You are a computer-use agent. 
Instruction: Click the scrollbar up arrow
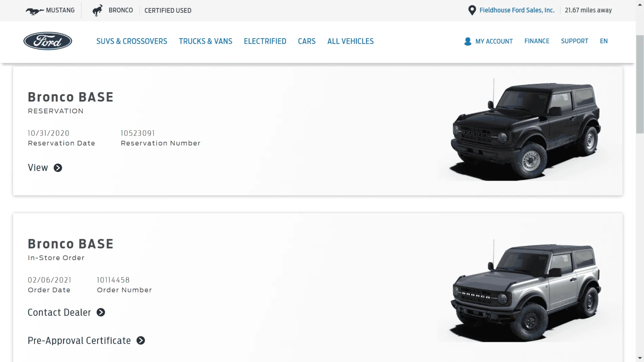coord(640,4)
